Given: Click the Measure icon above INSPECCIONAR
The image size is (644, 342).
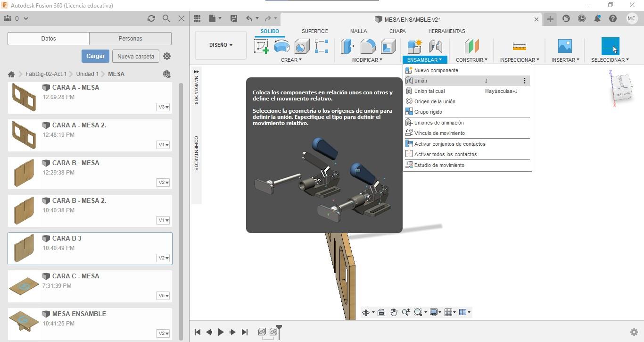Looking at the screenshot, I should (519, 46).
